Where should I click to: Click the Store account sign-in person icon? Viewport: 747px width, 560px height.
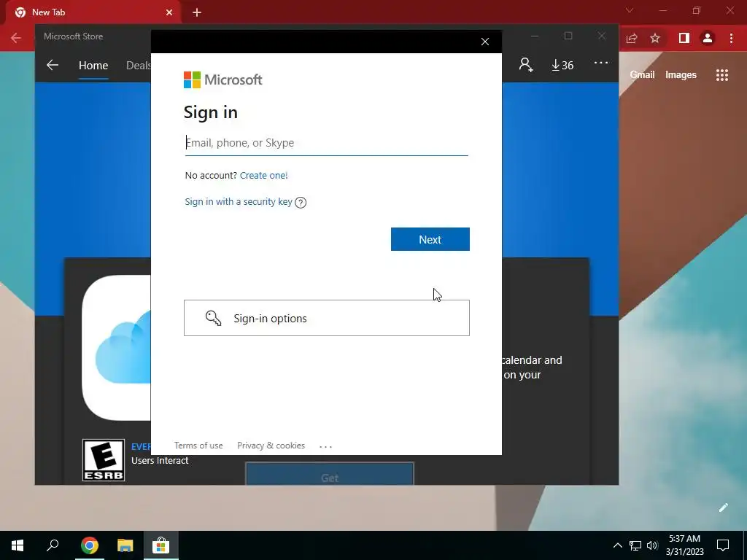(x=526, y=65)
